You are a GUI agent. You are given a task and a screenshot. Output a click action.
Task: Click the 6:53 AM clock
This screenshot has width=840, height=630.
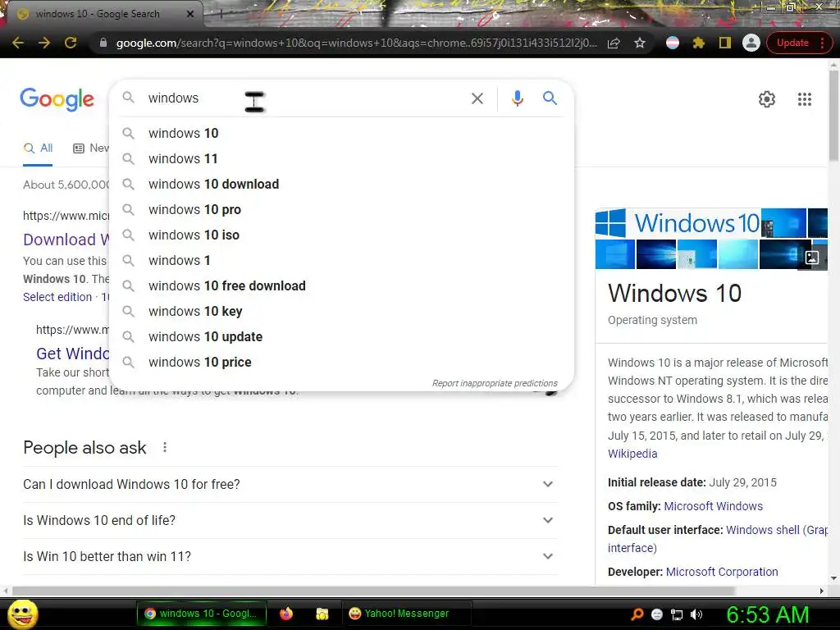coord(767,614)
